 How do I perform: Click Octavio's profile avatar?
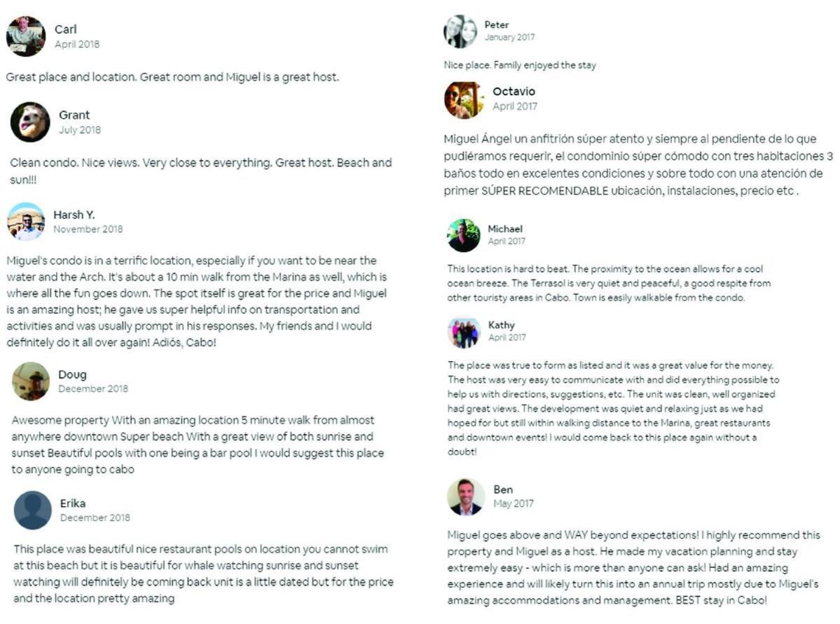464,100
